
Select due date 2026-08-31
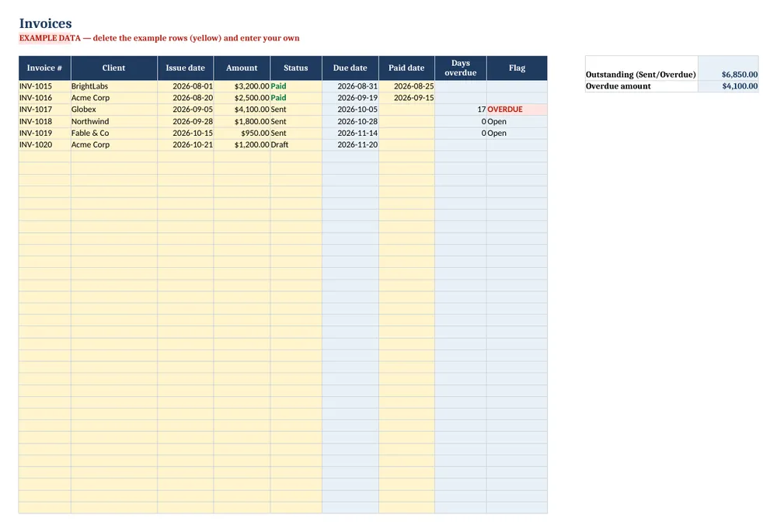point(350,86)
